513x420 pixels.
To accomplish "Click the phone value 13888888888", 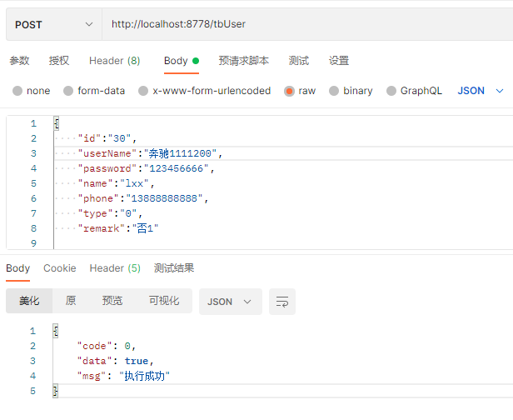I will 164,198.
